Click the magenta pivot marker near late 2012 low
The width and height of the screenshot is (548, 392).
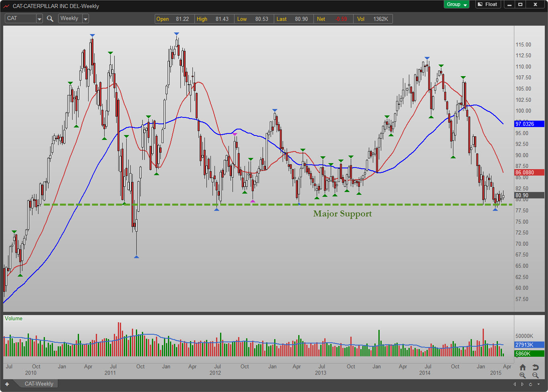[253, 201]
